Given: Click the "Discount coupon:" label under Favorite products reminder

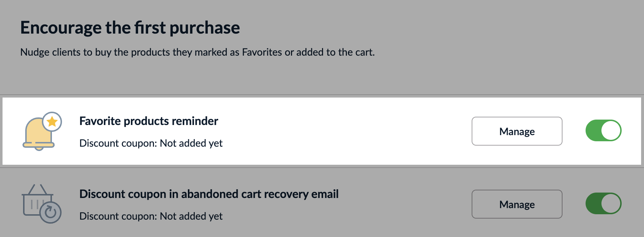Looking at the screenshot, I should click(118, 143).
